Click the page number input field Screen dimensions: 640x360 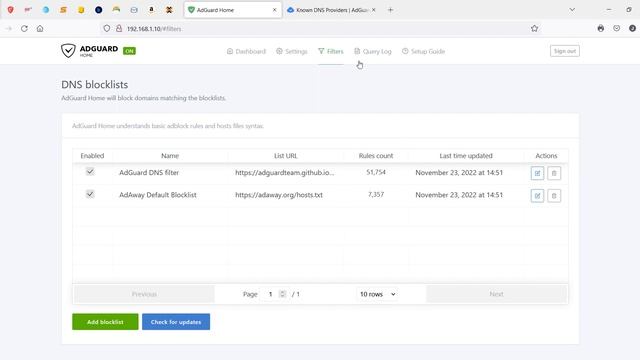tap(272, 294)
